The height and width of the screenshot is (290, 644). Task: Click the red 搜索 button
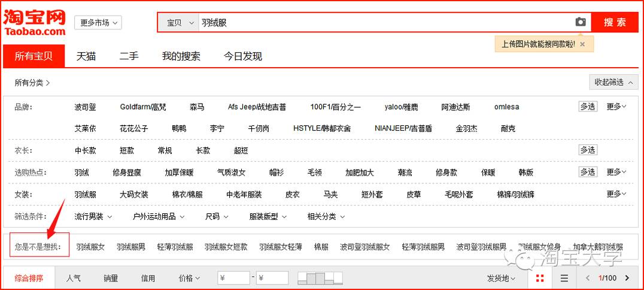(615, 23)
